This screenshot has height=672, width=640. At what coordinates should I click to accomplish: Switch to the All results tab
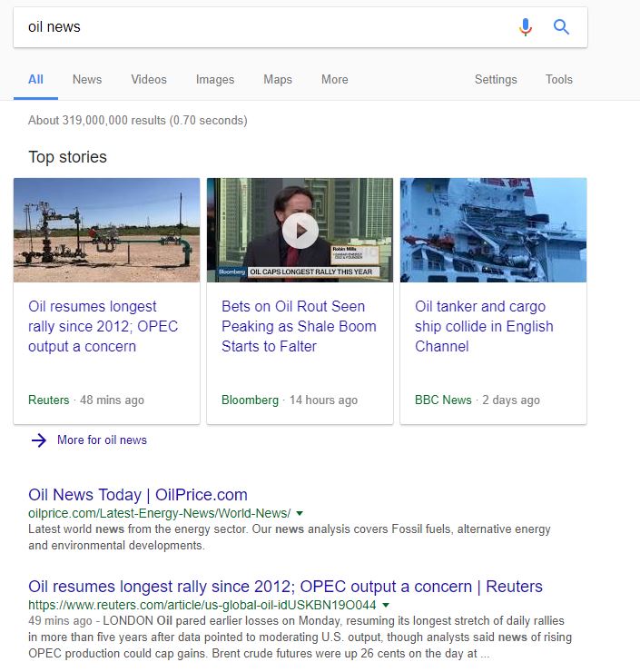35,79
